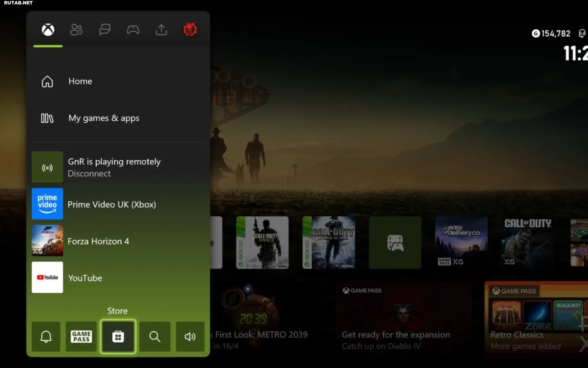The height and width of the screenshot is (368, 588).
Task: Launch Prime Video UK (Xbox)
Action: [x=112, y=204]
